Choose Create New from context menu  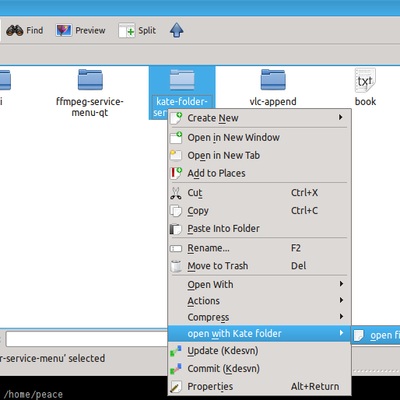coord(259,118)
